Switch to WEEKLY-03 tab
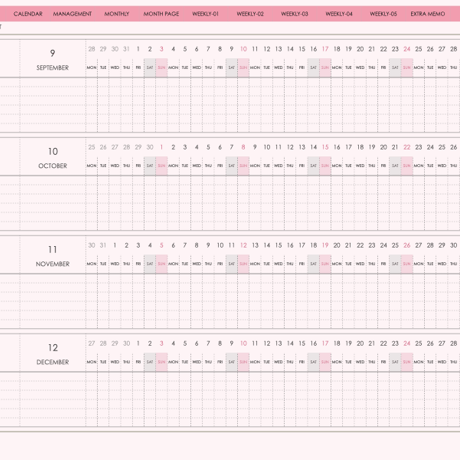The image size is (460, 460). click(x=294, y=14)
